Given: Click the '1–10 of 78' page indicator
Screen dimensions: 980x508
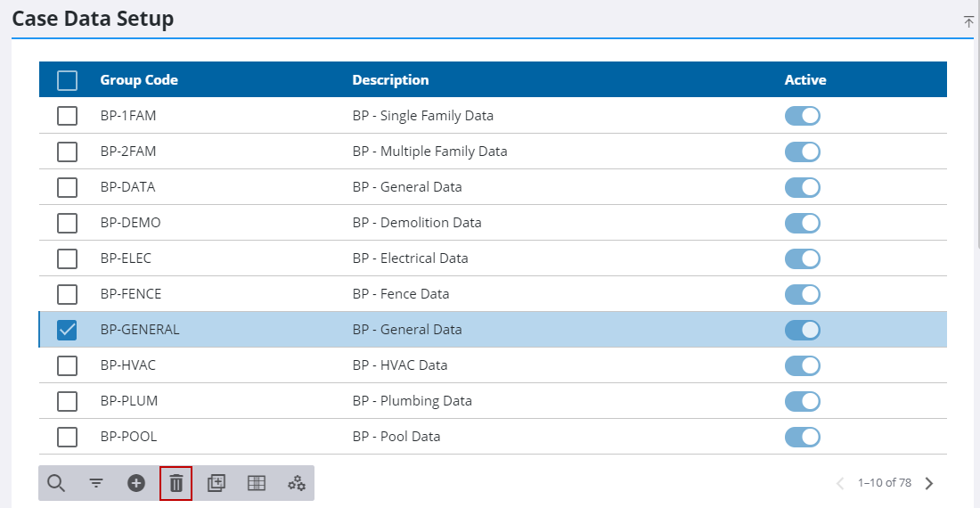Looking at the screenshot, I should pyautogui.click(x=885, y=483).
